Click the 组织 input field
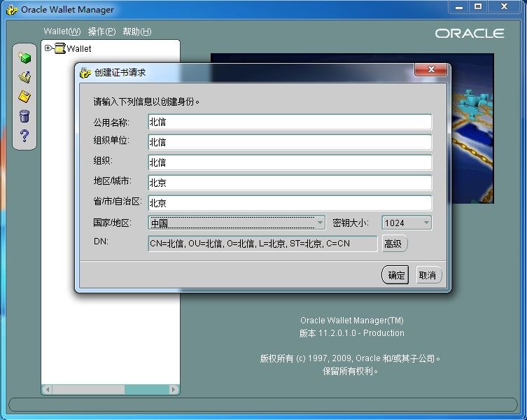Viewport: 527px width, 420px height. (290, 162)
